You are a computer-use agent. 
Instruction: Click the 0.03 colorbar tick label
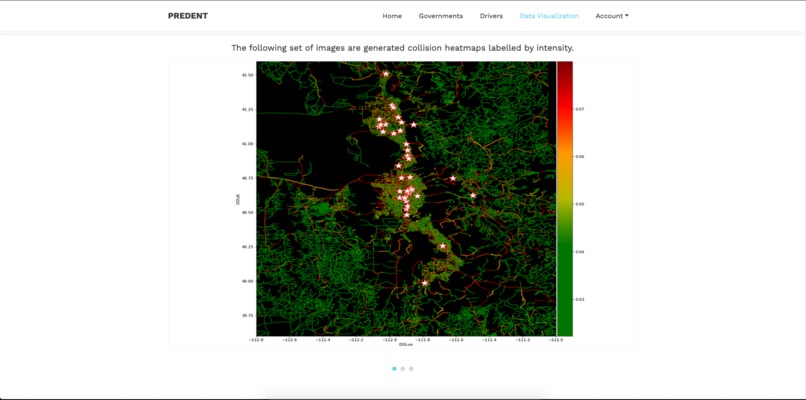click(580, 299)
